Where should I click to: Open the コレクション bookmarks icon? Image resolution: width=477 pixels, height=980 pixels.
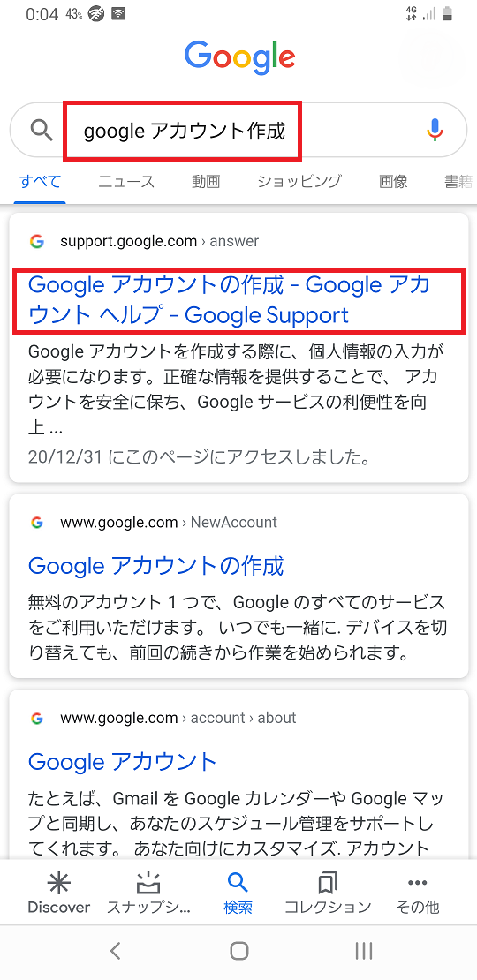click(x=328, y=884)
